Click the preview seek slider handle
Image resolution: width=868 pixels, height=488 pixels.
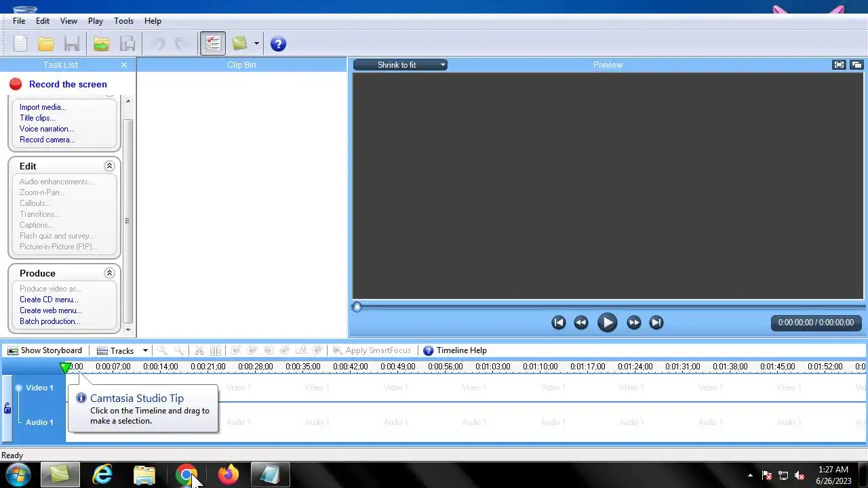(357, 307)
